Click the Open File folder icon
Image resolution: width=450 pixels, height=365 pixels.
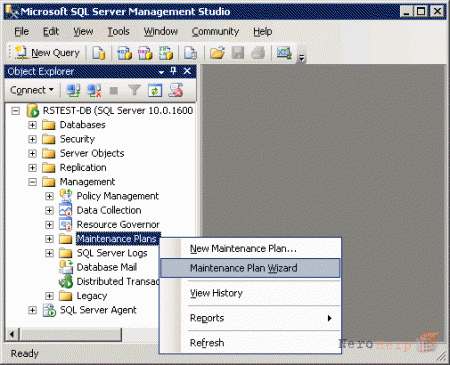tap(217, 53)
